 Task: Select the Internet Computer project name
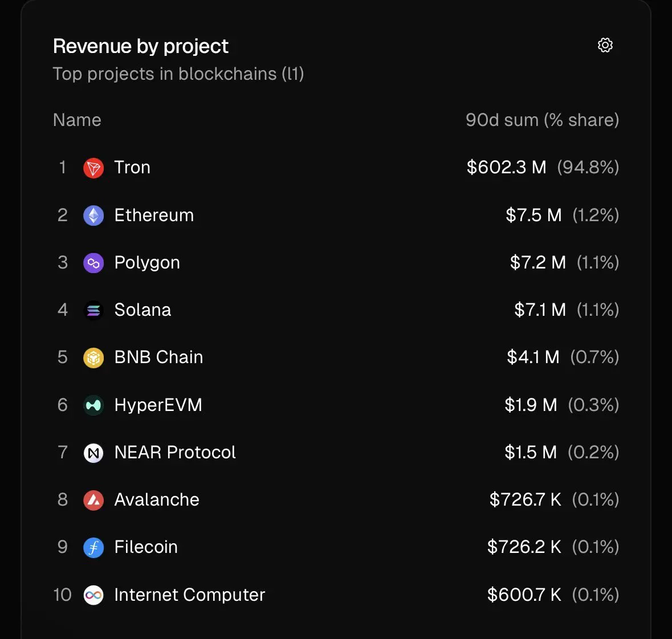pyautogui.click(x=190, y=595)
